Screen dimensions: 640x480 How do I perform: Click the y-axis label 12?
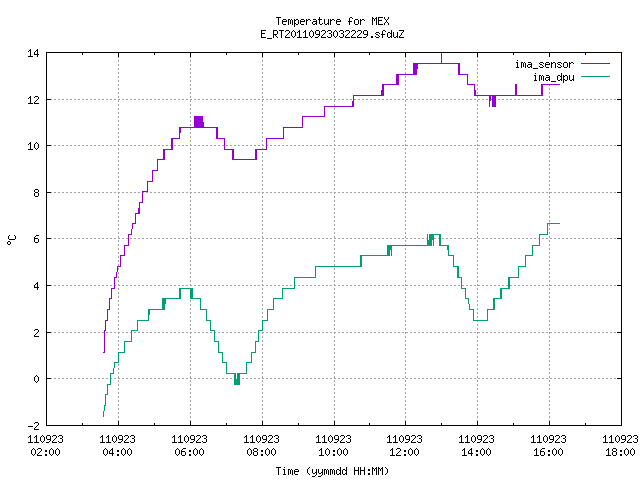pyautogui.click(x=33, y=100)
